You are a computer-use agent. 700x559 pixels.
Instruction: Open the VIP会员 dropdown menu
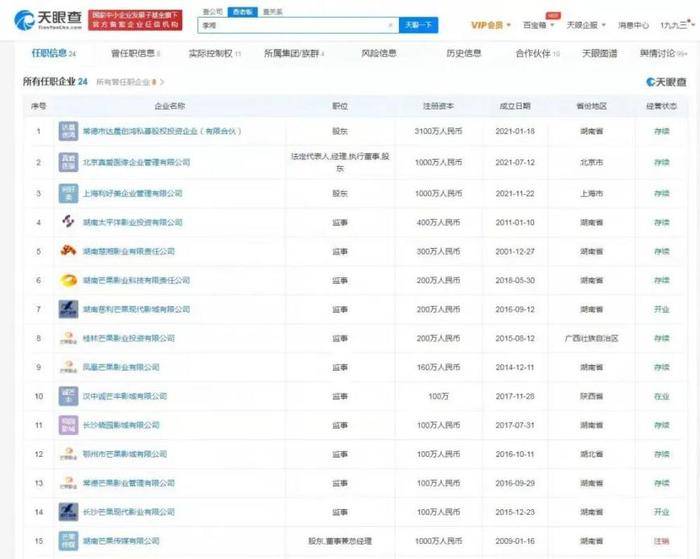[x=491, y=24]
